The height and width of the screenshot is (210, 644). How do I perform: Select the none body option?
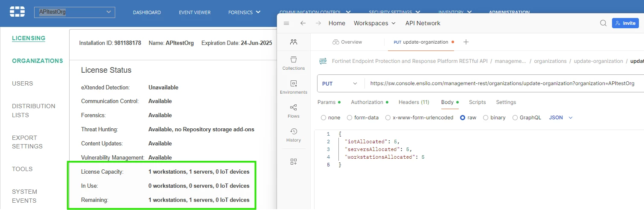coord(331,118)
